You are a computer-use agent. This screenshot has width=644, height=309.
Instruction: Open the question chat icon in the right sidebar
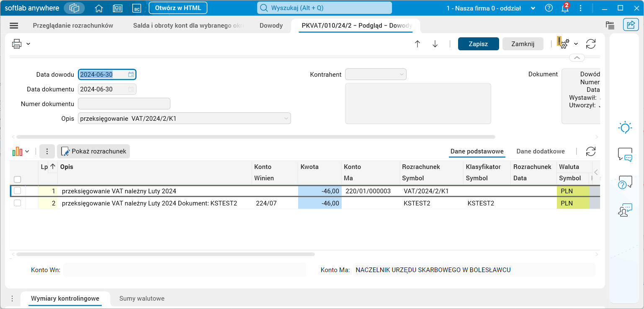[625, 182]
